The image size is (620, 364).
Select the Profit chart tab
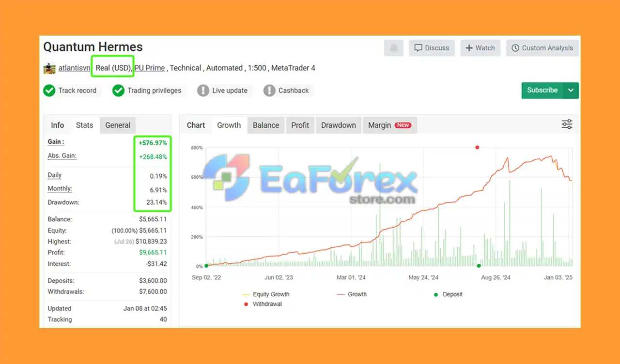pyautogui.click(x=300, y=125)
